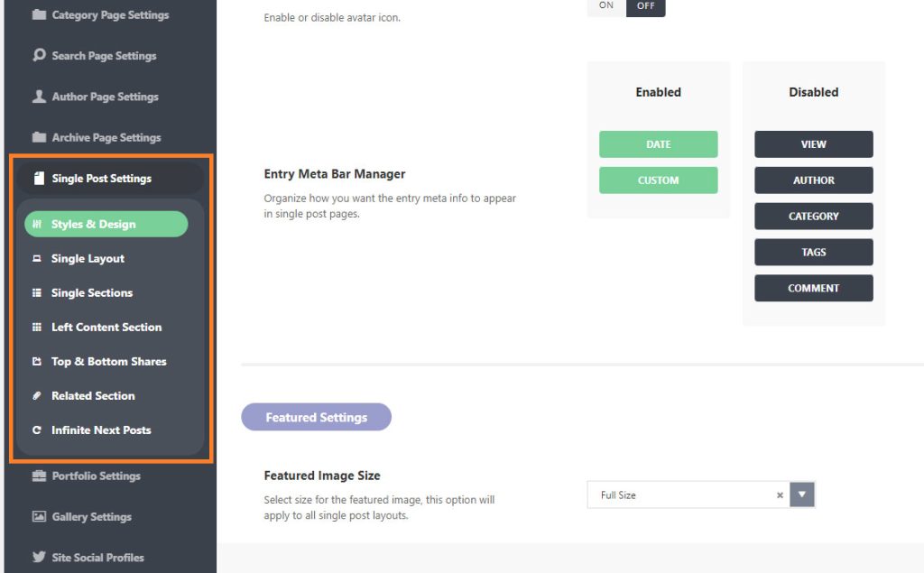Open Category Page Settings menu

point(110,14)
